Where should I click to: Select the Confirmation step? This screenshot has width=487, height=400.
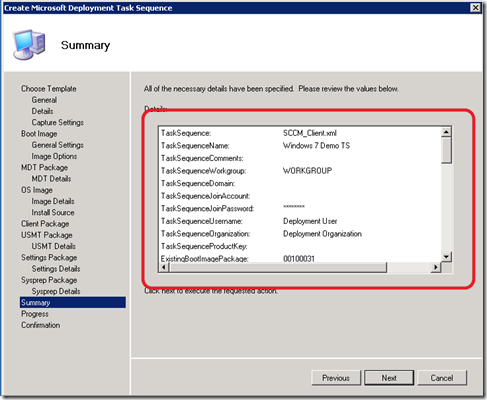coord(41,325)
